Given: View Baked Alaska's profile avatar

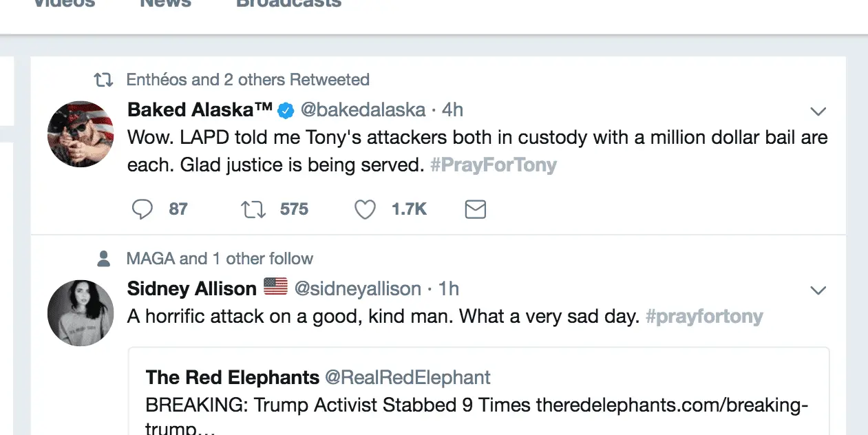Looking at the screenshot, I should (x=80, y=134).
